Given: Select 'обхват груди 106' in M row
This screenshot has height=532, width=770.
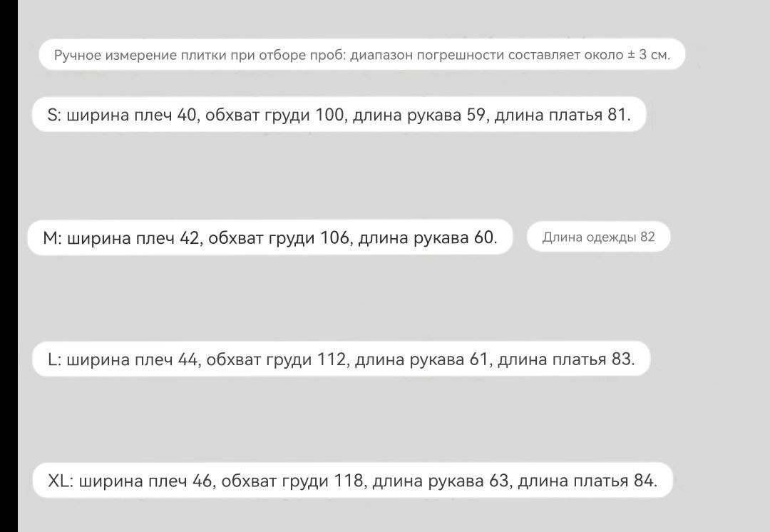Looking at the screenshot, I should click(x=278, y=237).
